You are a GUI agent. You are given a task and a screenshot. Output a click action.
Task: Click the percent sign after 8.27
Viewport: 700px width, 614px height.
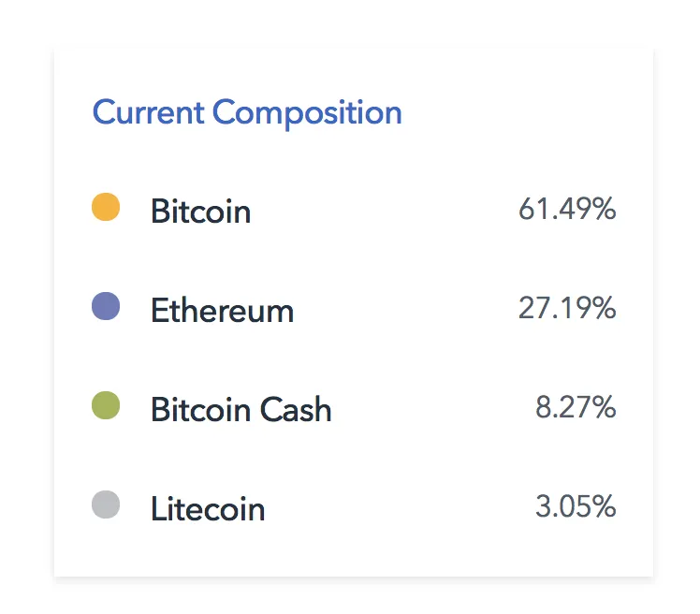click(599, 407)
